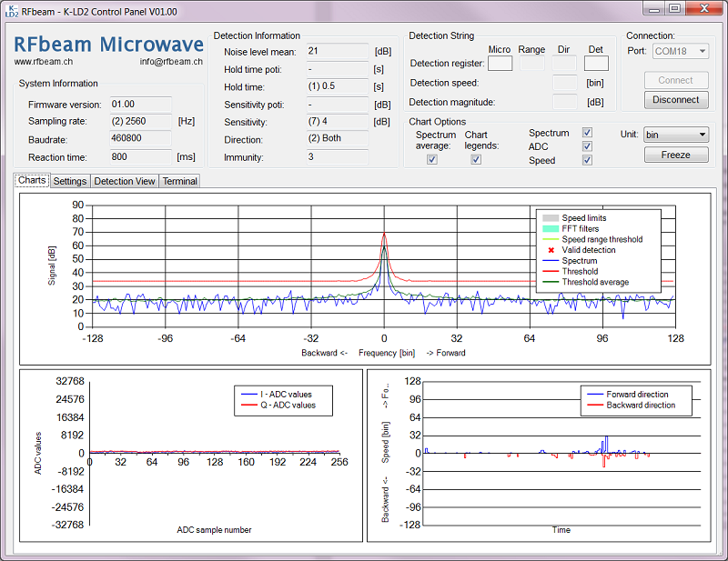
Task: Toggle the Spectrum average checkbox
Action: coord(432,159)
